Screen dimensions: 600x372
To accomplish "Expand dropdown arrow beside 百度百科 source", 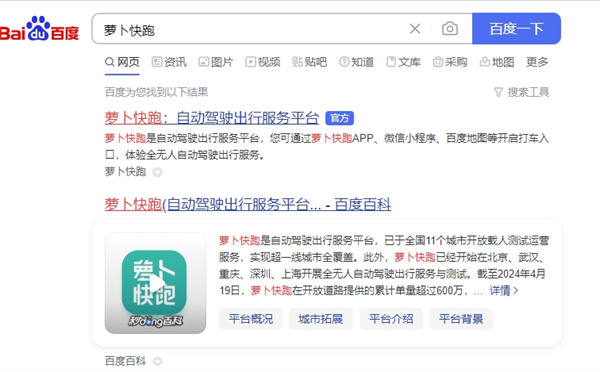I will [157, 361].
